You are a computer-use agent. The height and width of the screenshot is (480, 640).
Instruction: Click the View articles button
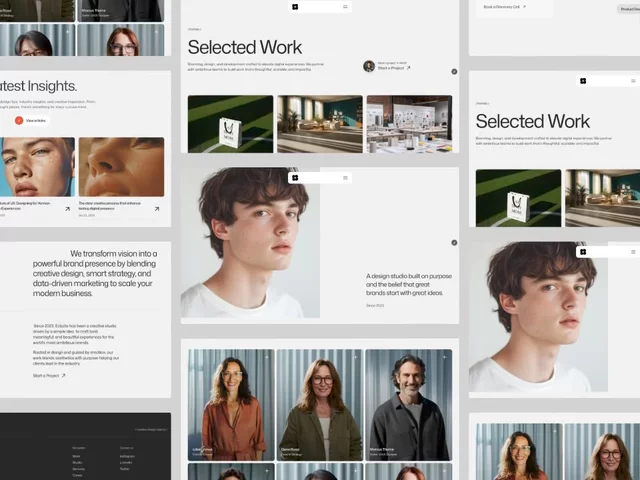[32, 120]
